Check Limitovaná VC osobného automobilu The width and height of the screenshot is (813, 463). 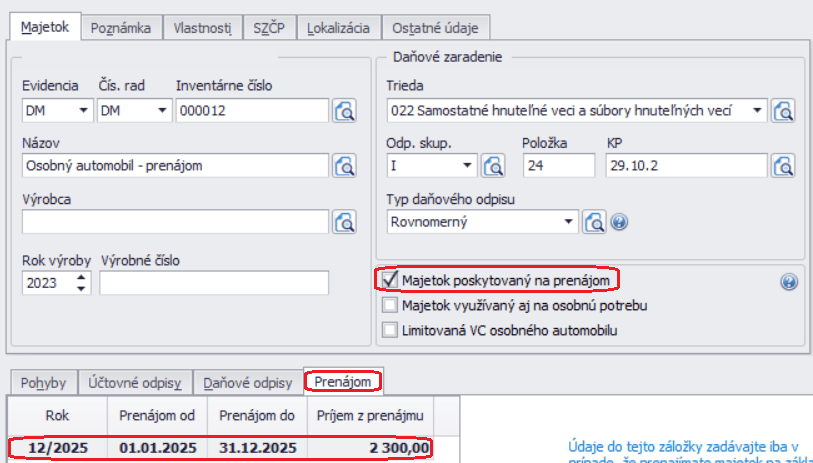coord(391,329)
